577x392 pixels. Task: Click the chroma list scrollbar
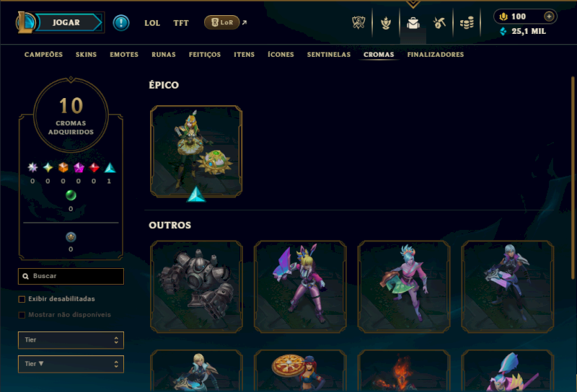click(573, 177)
